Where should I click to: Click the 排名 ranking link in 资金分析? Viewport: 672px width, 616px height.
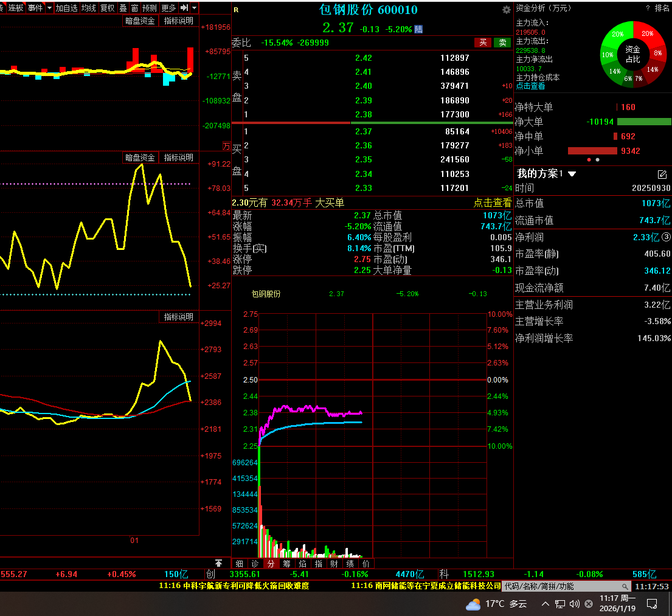pos(662,8)
